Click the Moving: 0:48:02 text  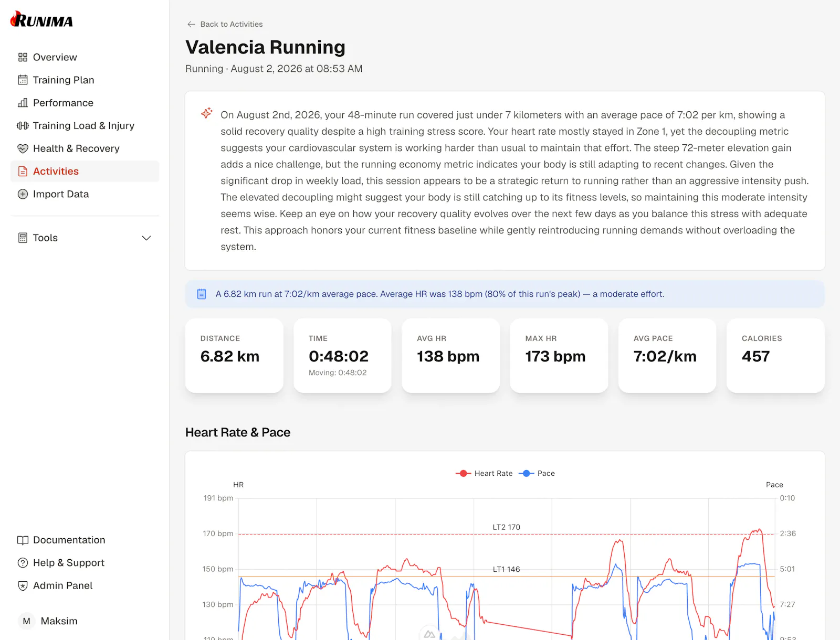coord(338,372)
